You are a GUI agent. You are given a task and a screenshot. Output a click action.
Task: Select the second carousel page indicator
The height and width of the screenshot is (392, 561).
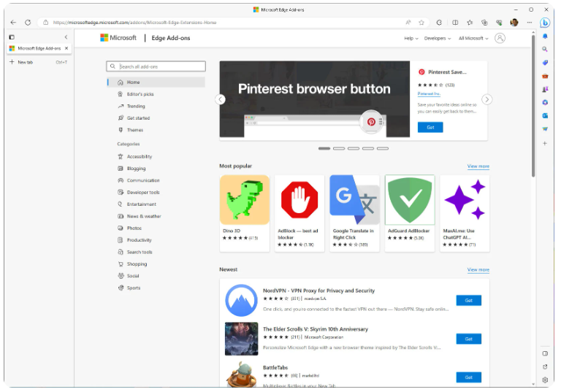click(x=339, y=148)
